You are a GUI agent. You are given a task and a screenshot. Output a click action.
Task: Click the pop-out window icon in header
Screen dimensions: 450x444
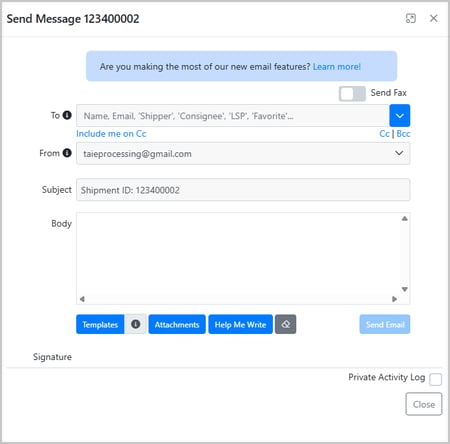(x=411, y=18)
